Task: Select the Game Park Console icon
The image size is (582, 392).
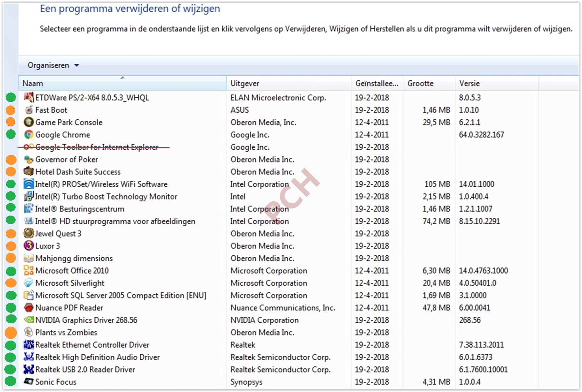Action: click(x=29, y=122)
